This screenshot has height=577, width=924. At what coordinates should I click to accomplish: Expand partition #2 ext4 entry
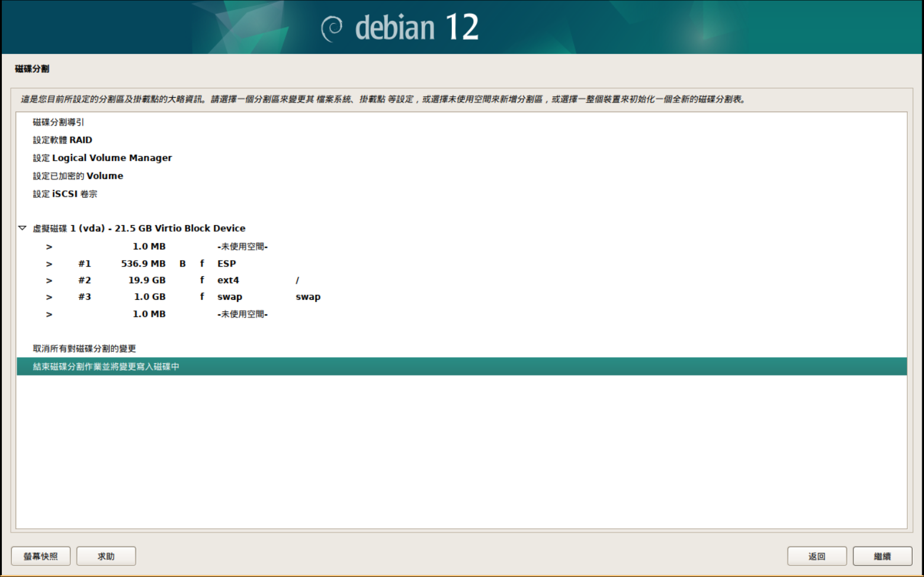click(49, 280)
